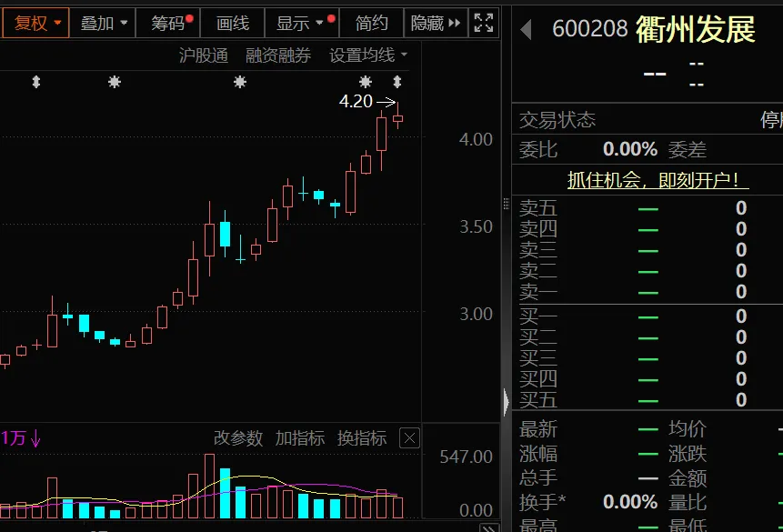Collapse the right panel using the splitter arrow
The width and height of the screenshot is (783, 532).
(x=506, y=401)
